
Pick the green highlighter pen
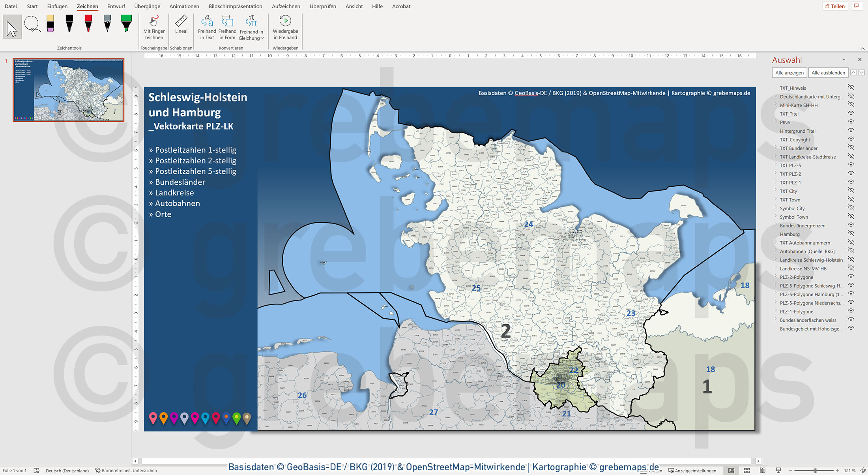126,24
